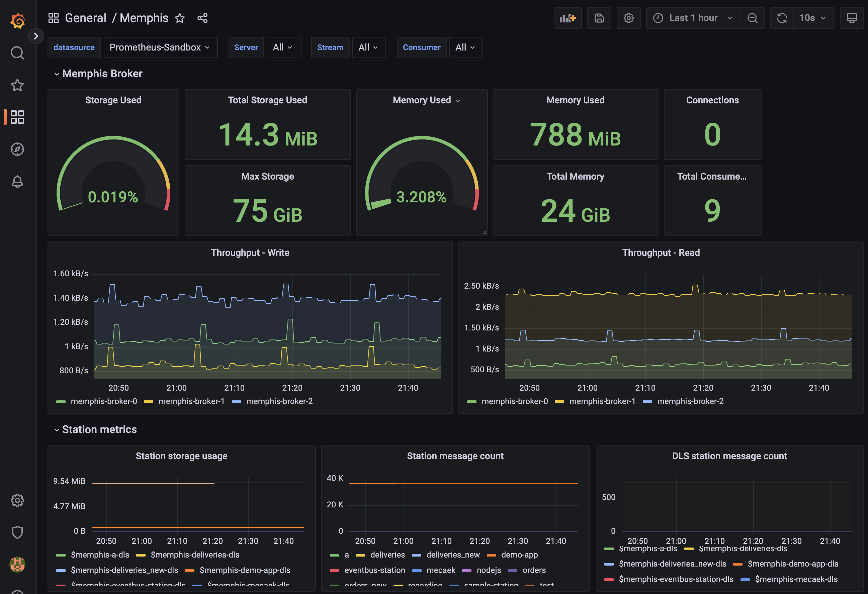Open the Prometheus-Sandbox datasource dropdown
Viewport: 868px width, 594px height.
[x=160, y=47]
